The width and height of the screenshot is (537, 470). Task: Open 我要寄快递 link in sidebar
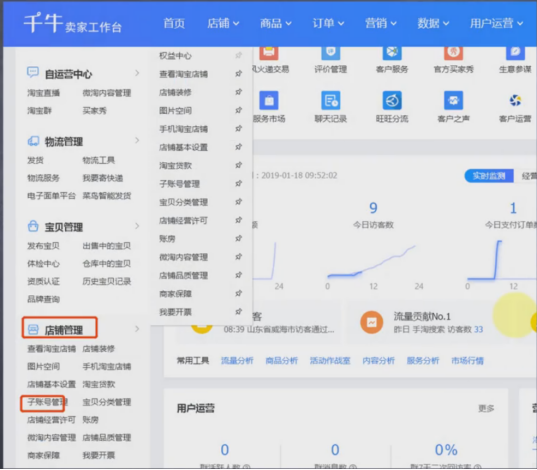pyautogui.click(x=103, y=178)
